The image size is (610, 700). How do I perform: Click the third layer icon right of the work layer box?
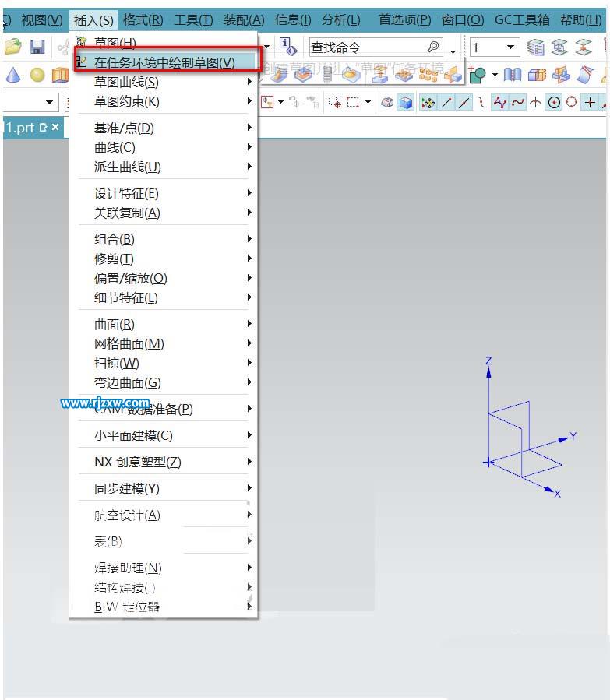click(584, 47)
